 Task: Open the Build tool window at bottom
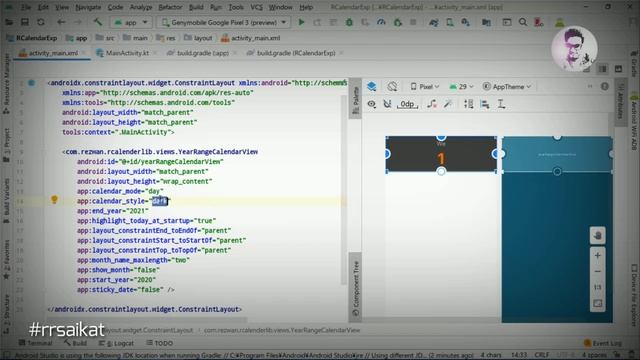point(75,343)
